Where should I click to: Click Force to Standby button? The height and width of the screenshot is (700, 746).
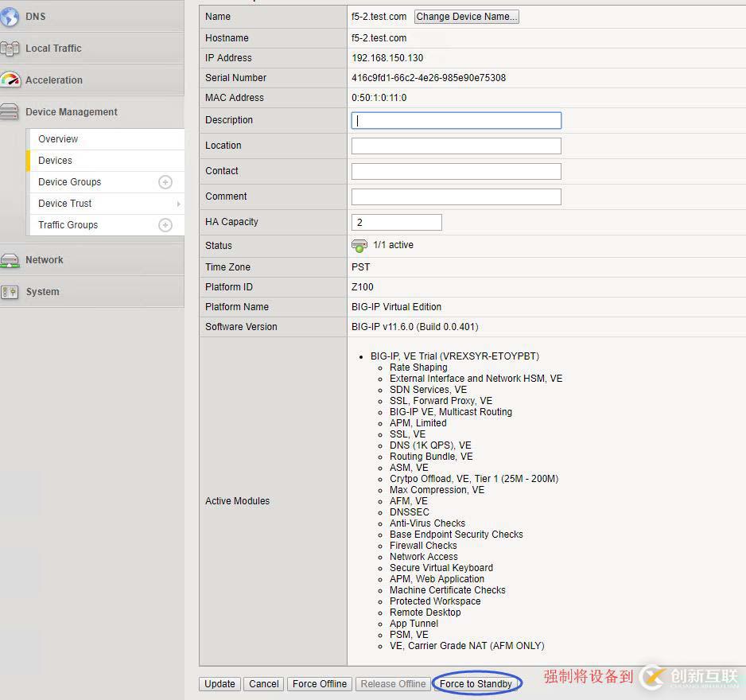click(476, 684)
